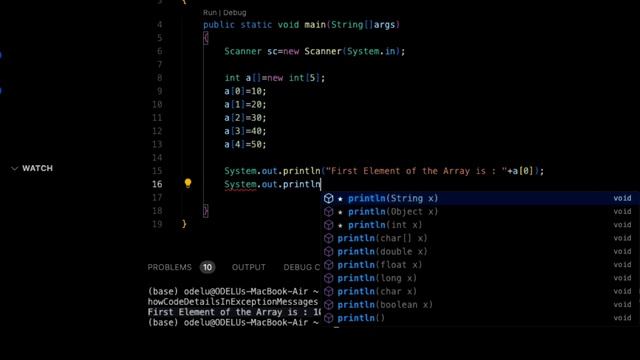Click the method icon beside println(long x)
Viewport: 640px width, 360px height.
pos(329,278)
